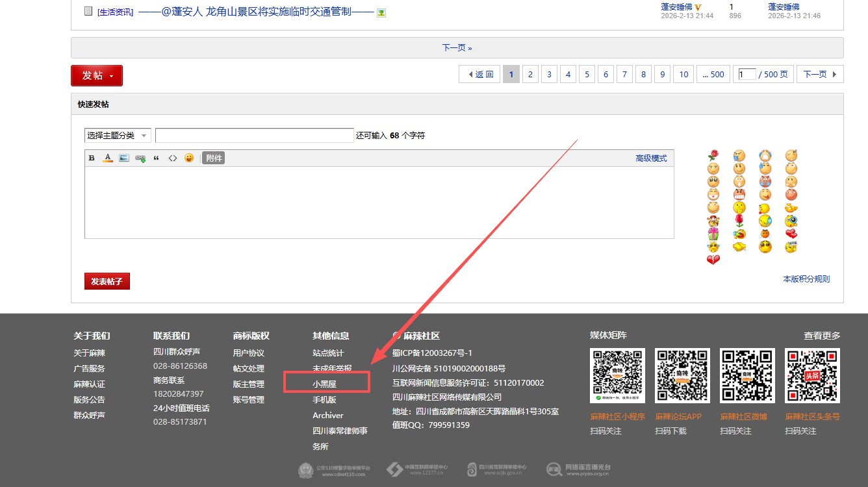Insert a quote block using quote icon
The width and height of the screenshot is (868, 487).
pyautogui.click(x=157, y=158)
